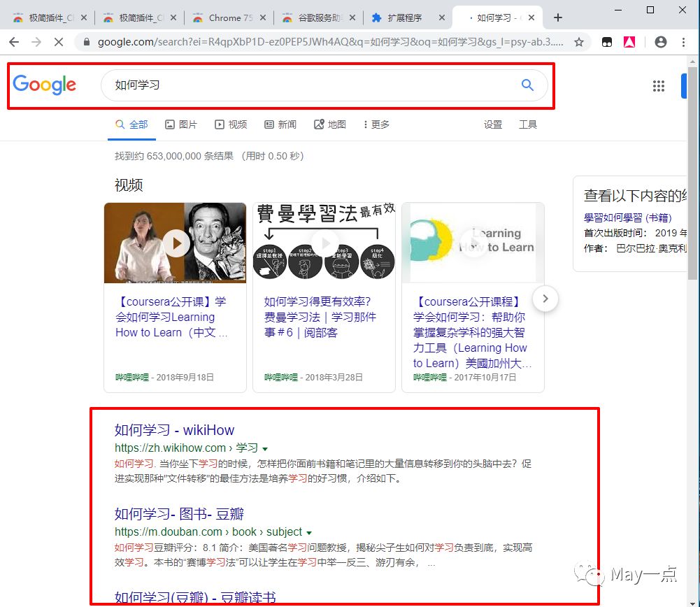
Task: Minimize the Chrome window
Action: click(x=618, y=10)
